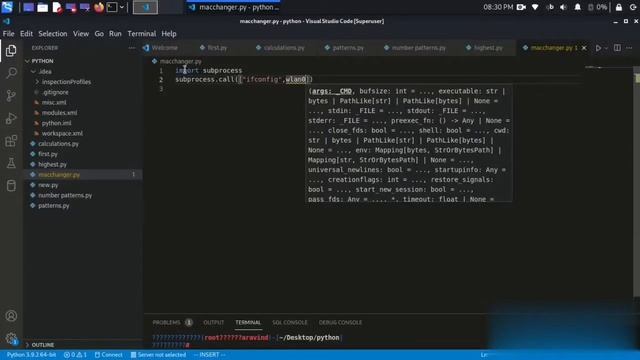Open .gitignore in the Explorer tree
The height and width of the screenshot is (360, 640).
(x=55, y=92)
